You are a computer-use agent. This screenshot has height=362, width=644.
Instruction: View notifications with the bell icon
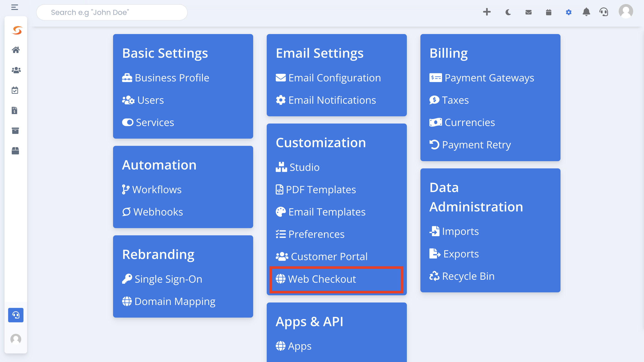pyautogui.click(x=586, y=12)
